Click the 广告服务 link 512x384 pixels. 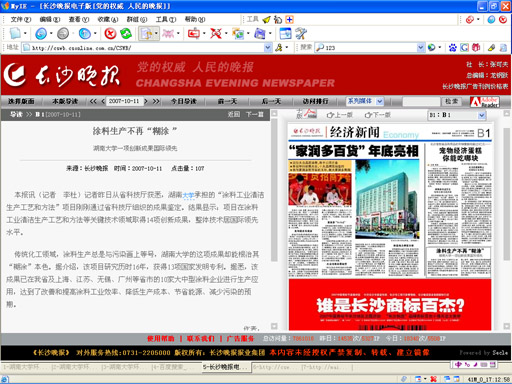[x=240, y=339]
